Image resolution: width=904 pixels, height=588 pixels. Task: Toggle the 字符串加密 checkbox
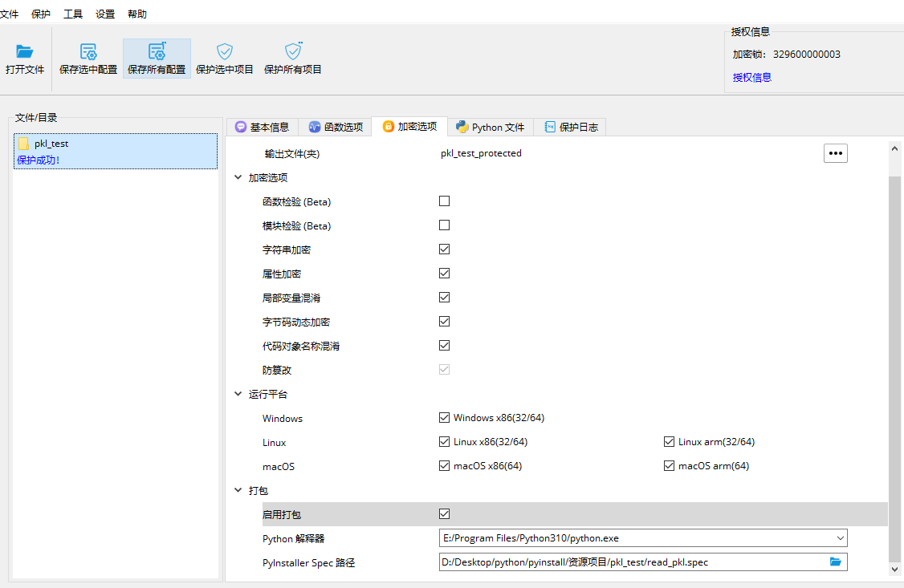[444, 249]
